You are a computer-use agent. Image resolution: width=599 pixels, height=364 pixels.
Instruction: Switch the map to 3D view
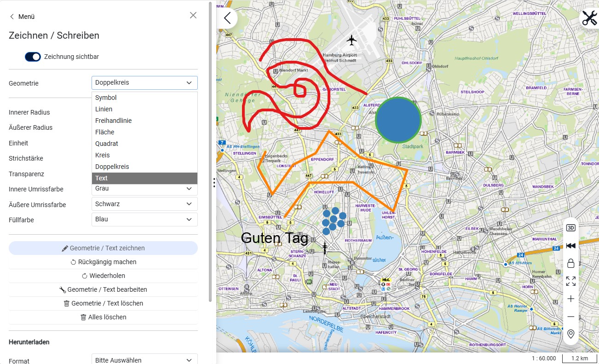[x=570, y=228]
